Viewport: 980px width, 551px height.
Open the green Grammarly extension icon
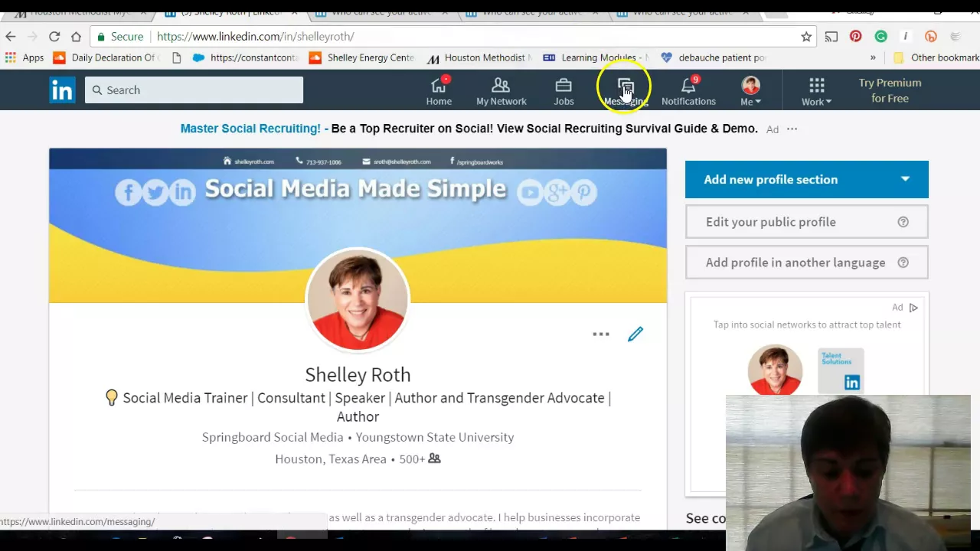[881, 37]
